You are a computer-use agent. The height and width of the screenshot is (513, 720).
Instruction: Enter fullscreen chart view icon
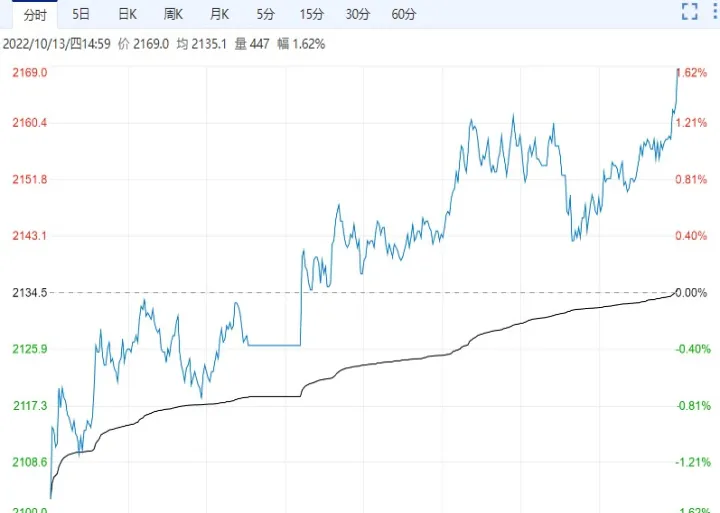pyautogui.click(x=689, y=12)
